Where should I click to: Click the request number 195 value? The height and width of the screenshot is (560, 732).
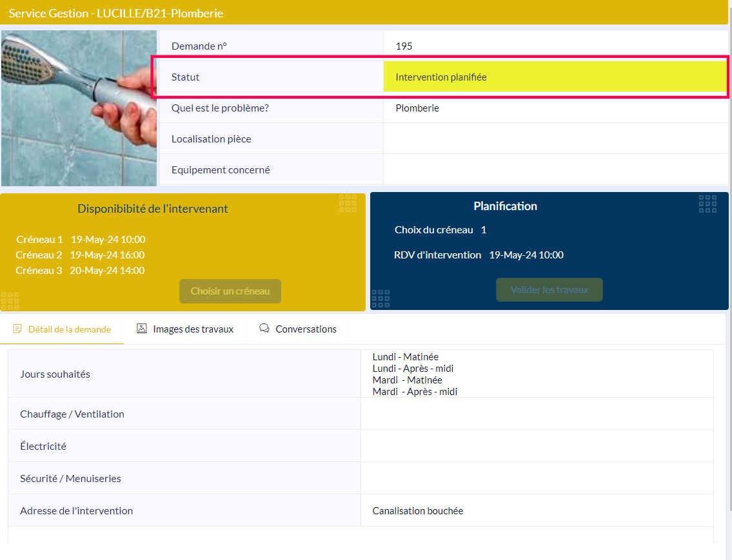point(404,46)
